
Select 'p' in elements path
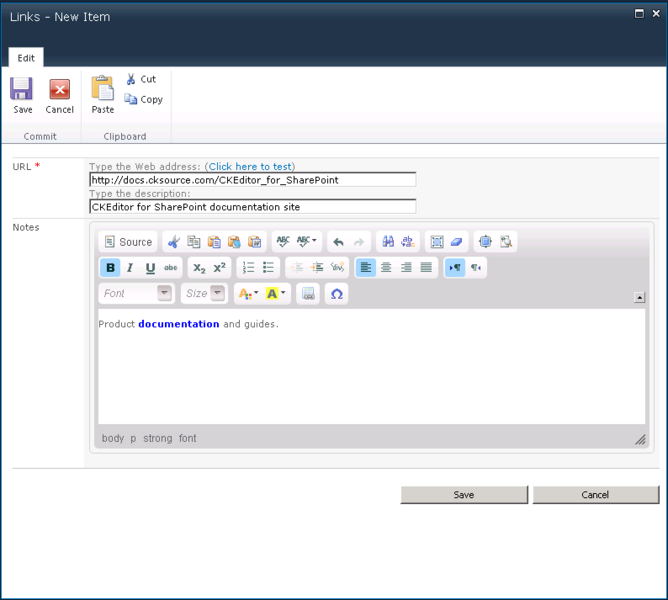coord(133,438)
